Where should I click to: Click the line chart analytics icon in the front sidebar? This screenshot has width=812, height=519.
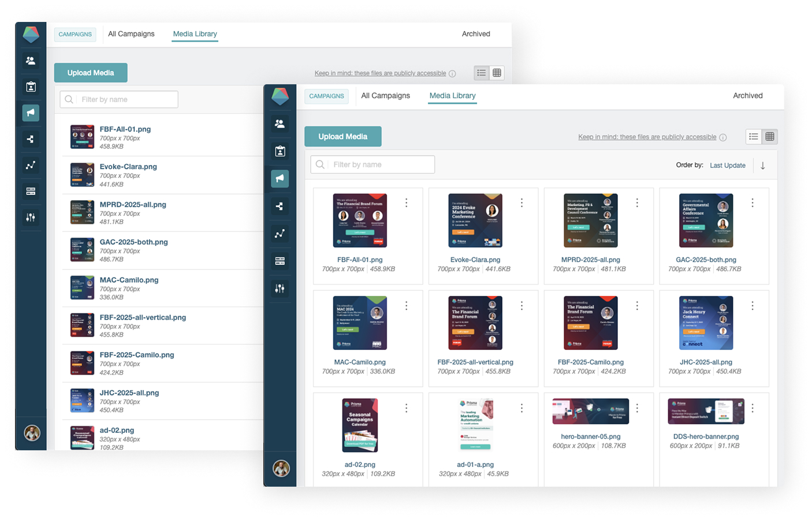280,234
